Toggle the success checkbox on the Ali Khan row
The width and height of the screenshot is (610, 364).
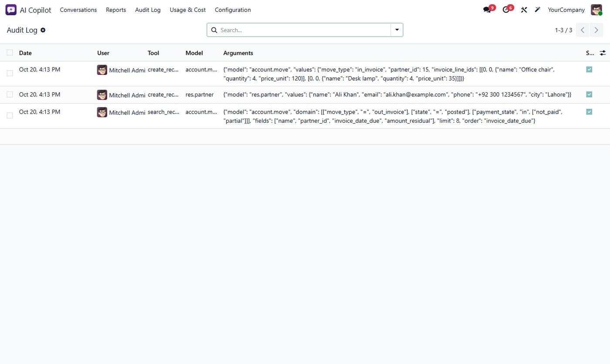tap(589, 94)
